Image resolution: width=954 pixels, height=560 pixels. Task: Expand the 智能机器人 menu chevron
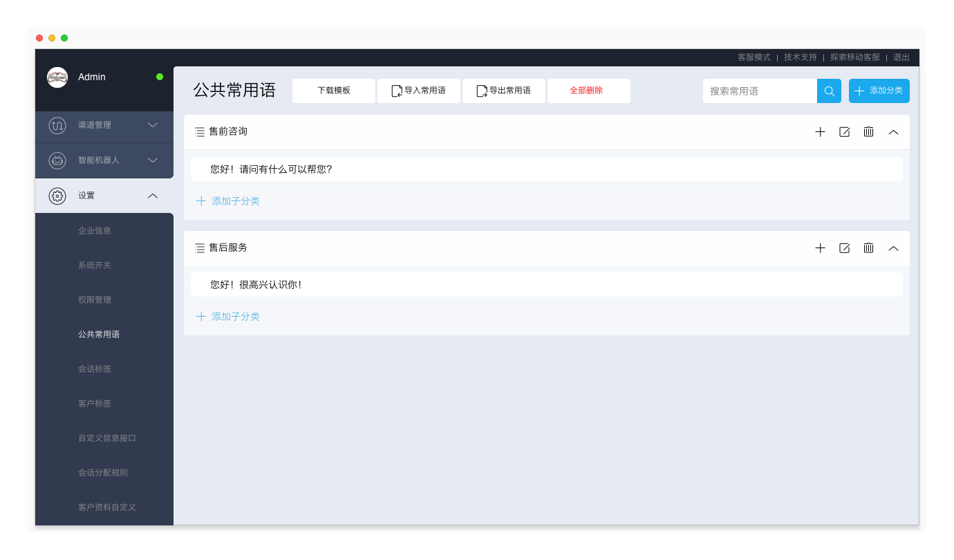[x=153, y=160]
